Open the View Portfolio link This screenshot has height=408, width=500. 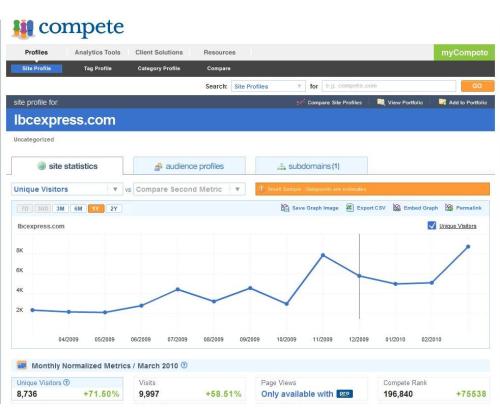click(x=405, y=102)
